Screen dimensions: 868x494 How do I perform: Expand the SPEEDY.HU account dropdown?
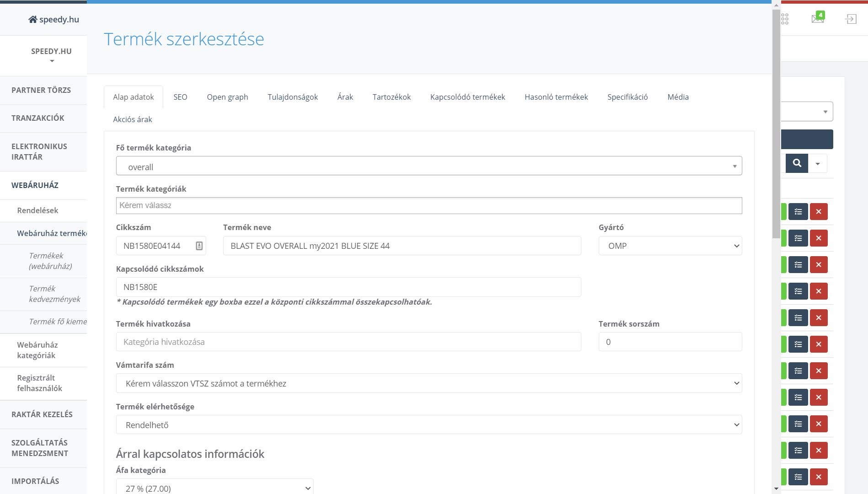tap(51, 55)
